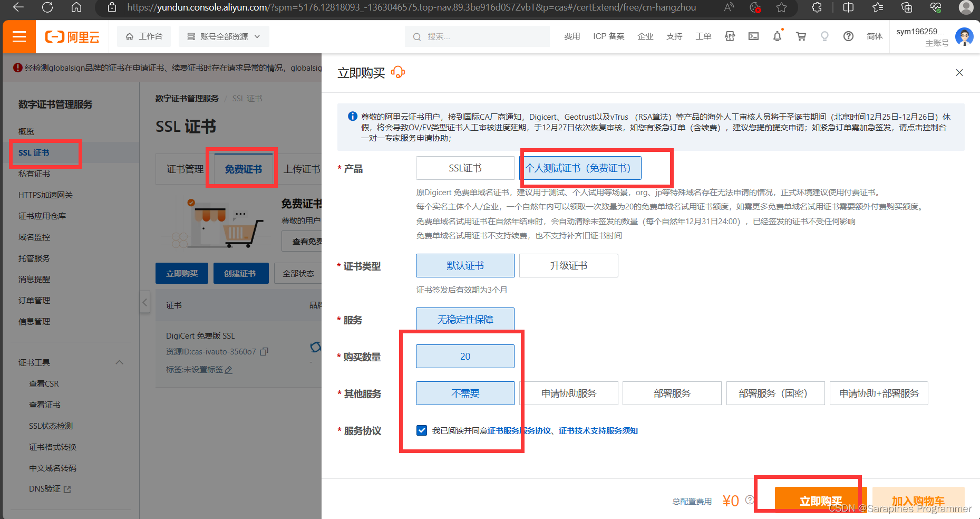Open notifications bell icon
980x519 pixels.
(777, 36)
